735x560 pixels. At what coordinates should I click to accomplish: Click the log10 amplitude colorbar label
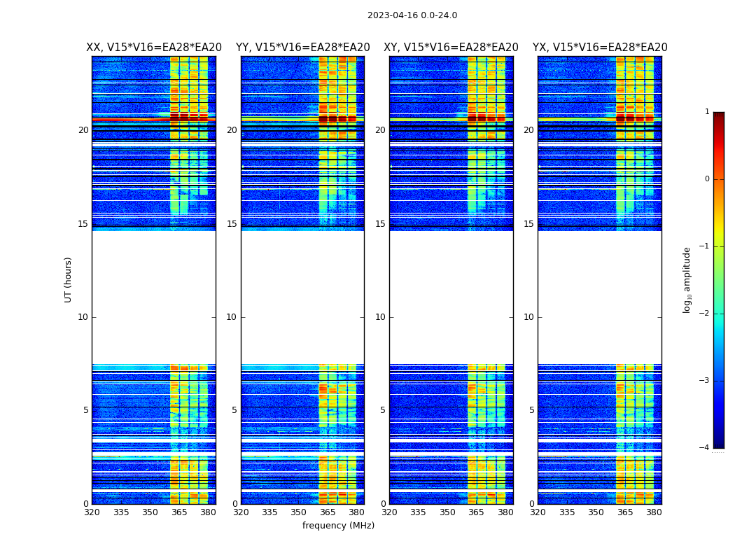687,279
